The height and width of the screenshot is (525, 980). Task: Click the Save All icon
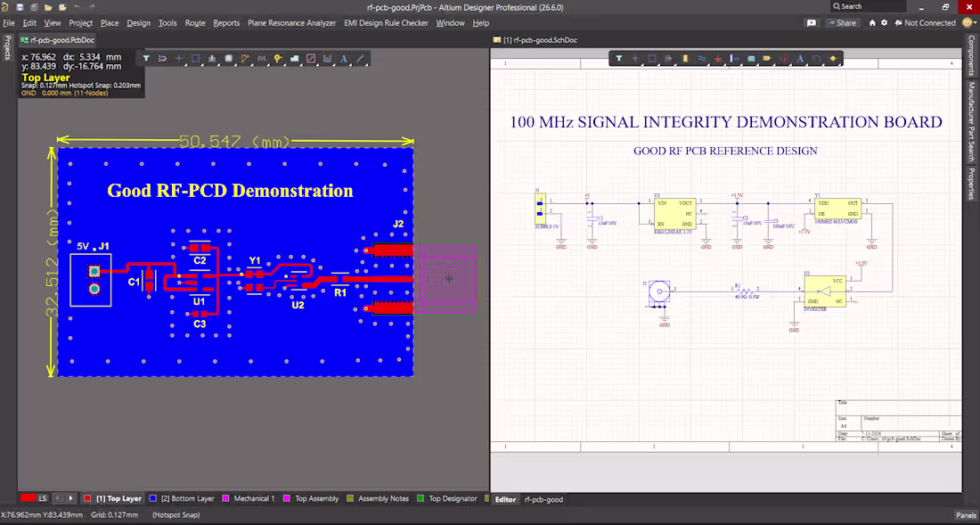point(34,7)
